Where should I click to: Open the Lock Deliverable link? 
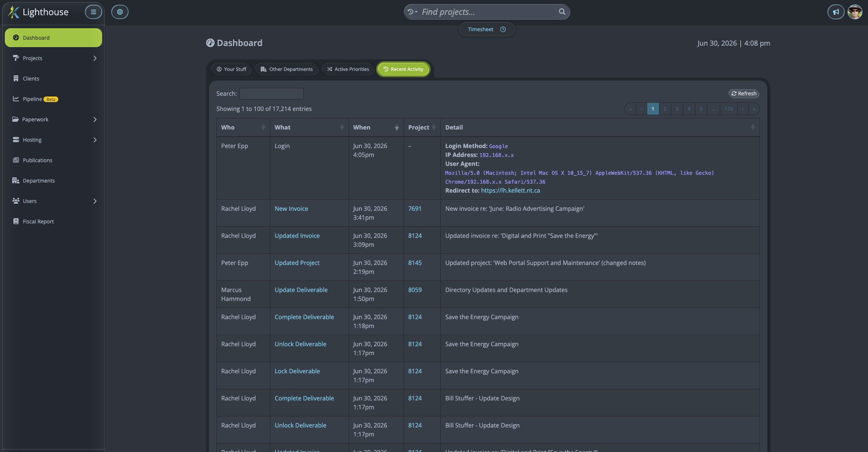(x=297, y=371)
